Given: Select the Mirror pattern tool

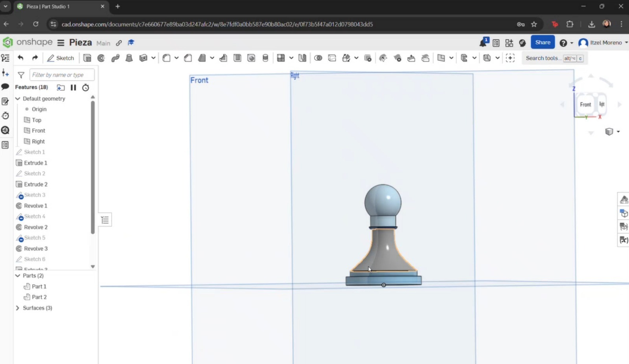Looking at the screenshot, I should pos(302,58).
